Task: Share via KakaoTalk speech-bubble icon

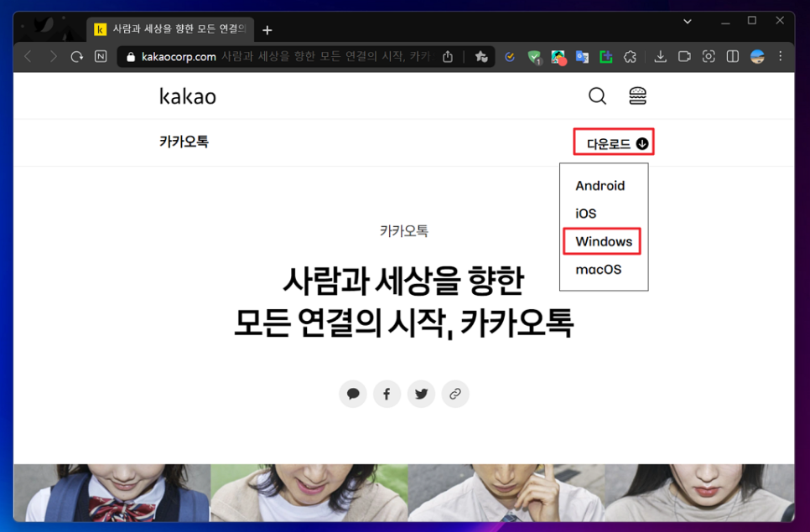Action: point(353,395)
